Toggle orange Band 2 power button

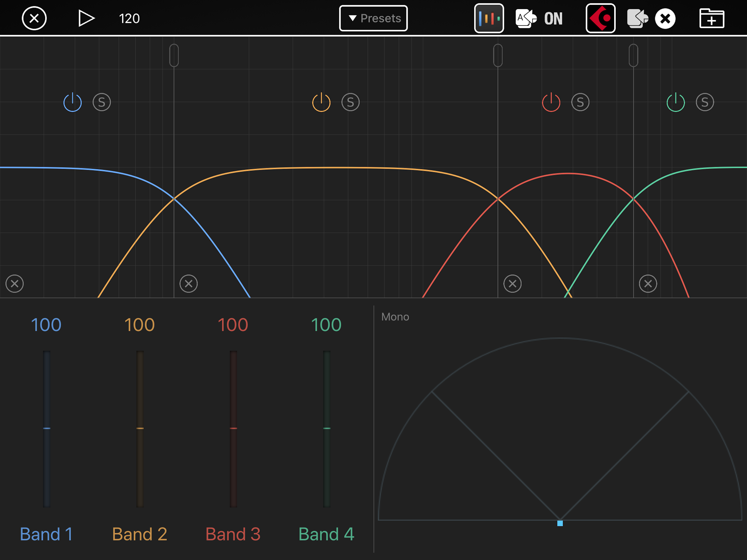pos(321,102)
